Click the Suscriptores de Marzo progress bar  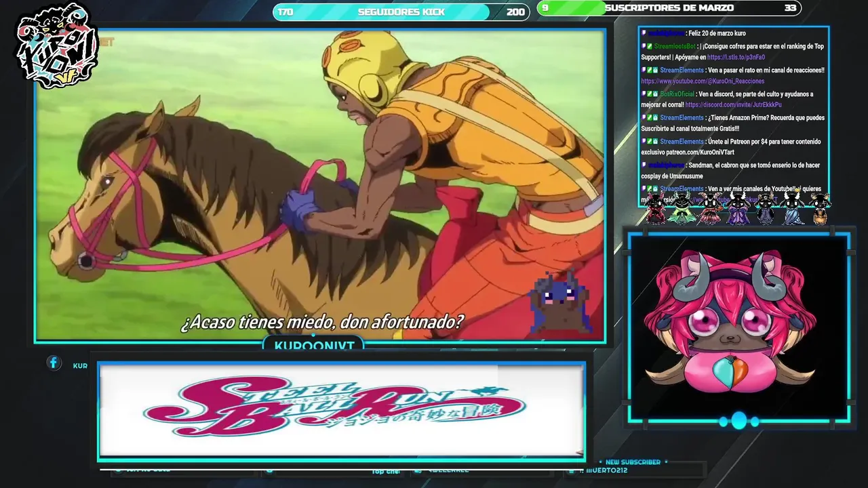point(669,8)
